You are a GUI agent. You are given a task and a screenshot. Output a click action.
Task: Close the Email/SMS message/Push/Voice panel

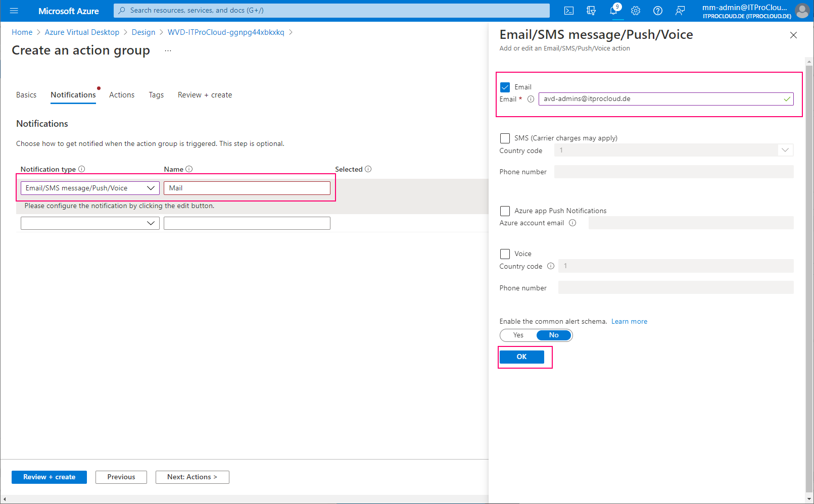tap(793, 35)
